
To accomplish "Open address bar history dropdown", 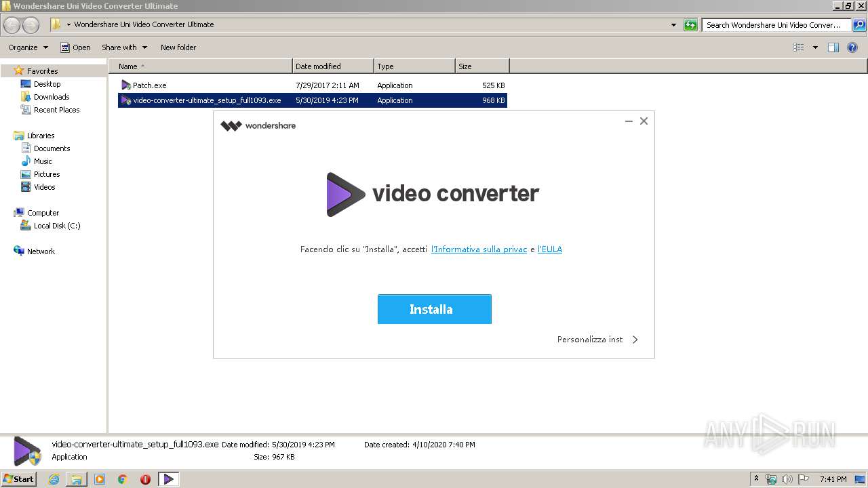I will click(673, 25).
